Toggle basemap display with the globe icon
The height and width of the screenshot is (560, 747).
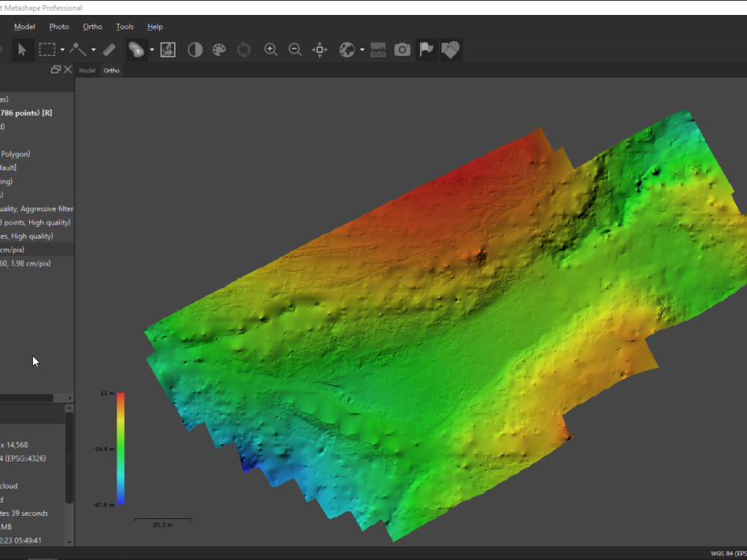(x=345, y=49)
